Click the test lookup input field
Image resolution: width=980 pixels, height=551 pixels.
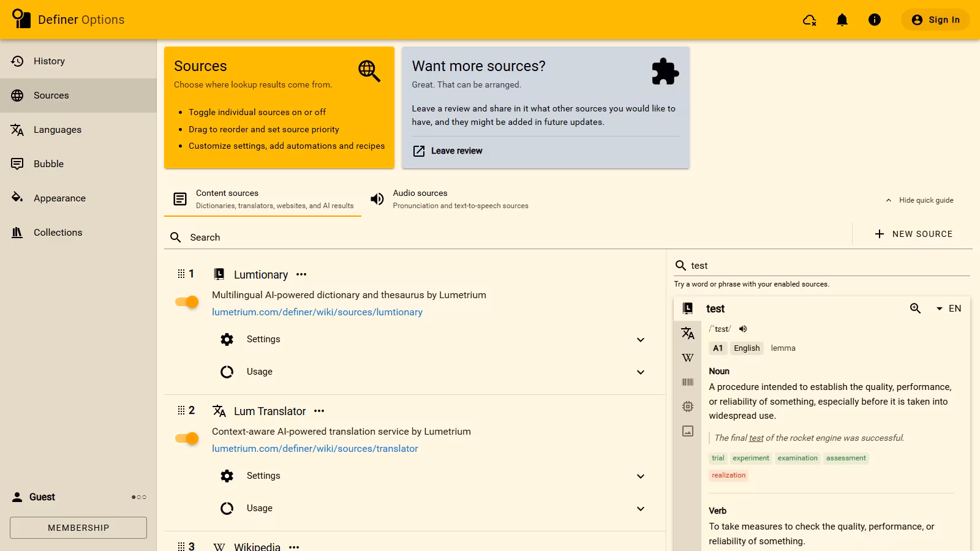[x=822, y=265]
